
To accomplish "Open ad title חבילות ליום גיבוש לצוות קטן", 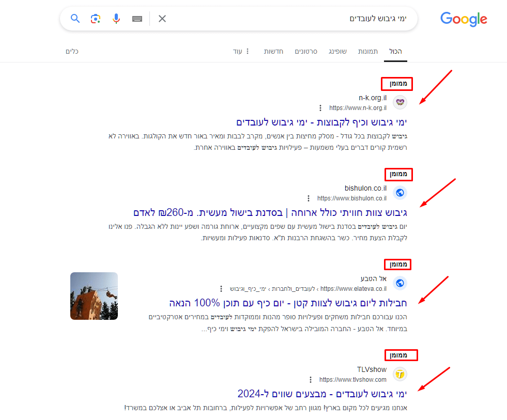I will point(288,303).
